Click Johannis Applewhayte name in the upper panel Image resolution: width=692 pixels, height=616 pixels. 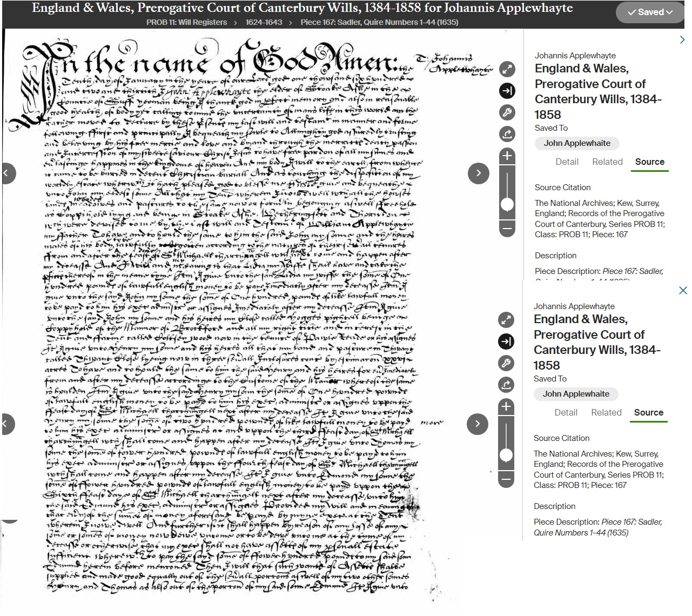(x=575, y=56)
